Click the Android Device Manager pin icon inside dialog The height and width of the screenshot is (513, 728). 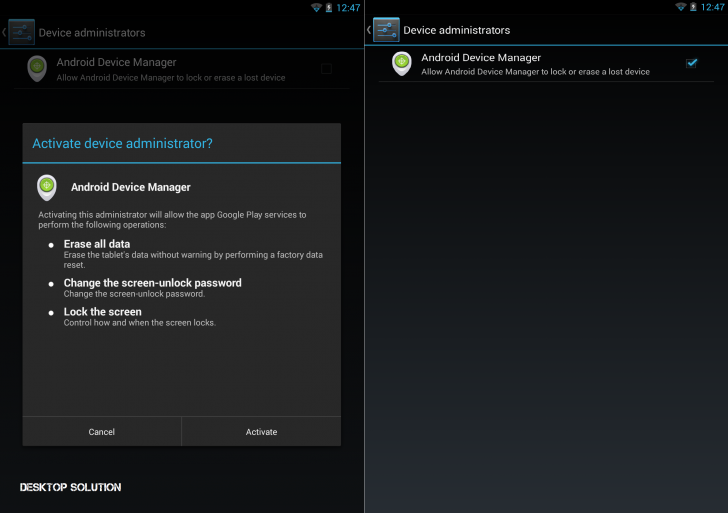(x=47, y=188)
